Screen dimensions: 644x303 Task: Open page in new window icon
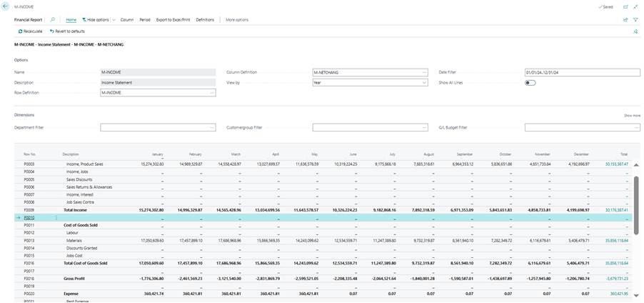[625, 6]
